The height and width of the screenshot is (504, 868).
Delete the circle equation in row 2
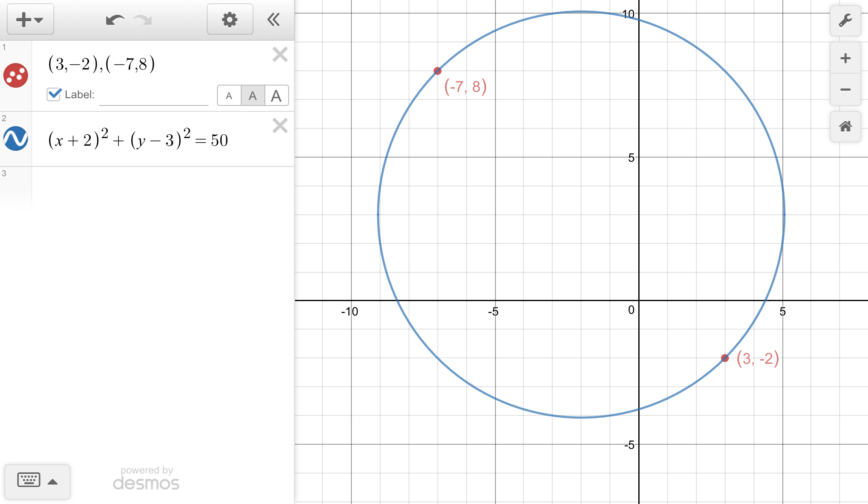280,126
